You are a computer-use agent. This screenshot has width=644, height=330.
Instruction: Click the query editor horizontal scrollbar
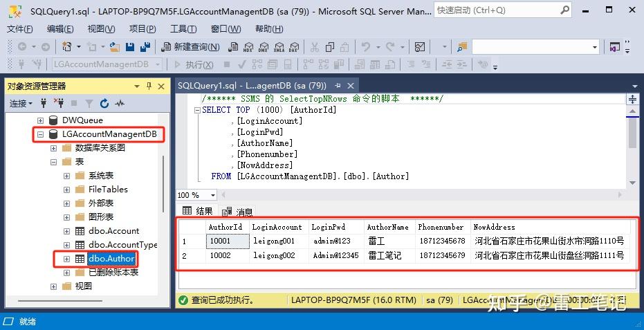point(423,194)
